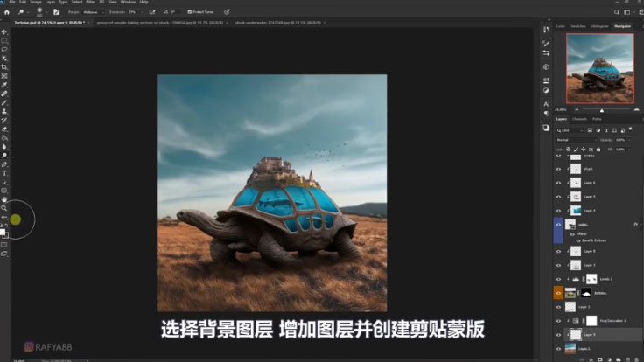This screenshot has height=362, width=644.
Task: Open the Range dropdown in options bar
Action: pos(90,12)
